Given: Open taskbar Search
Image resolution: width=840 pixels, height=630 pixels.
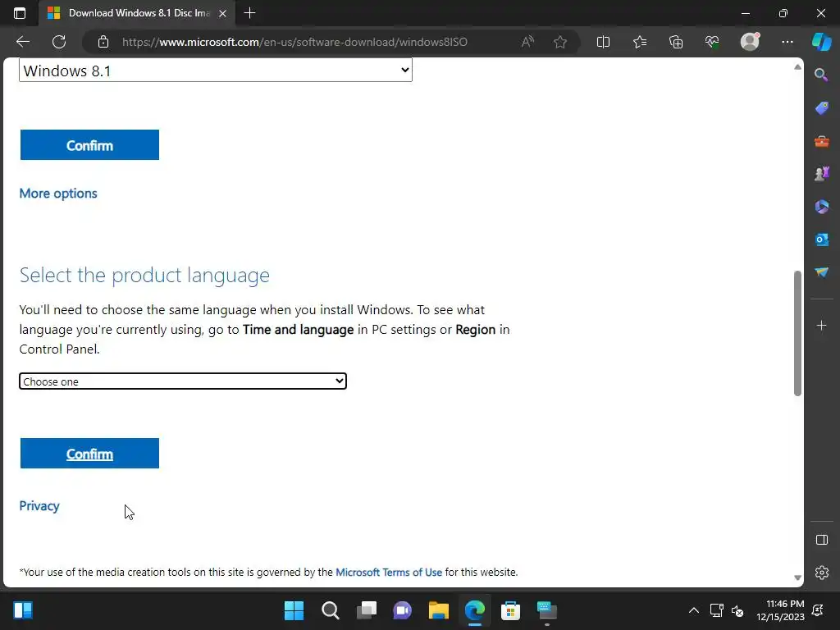Looking at the screenshot, I should tap(330, 610).
